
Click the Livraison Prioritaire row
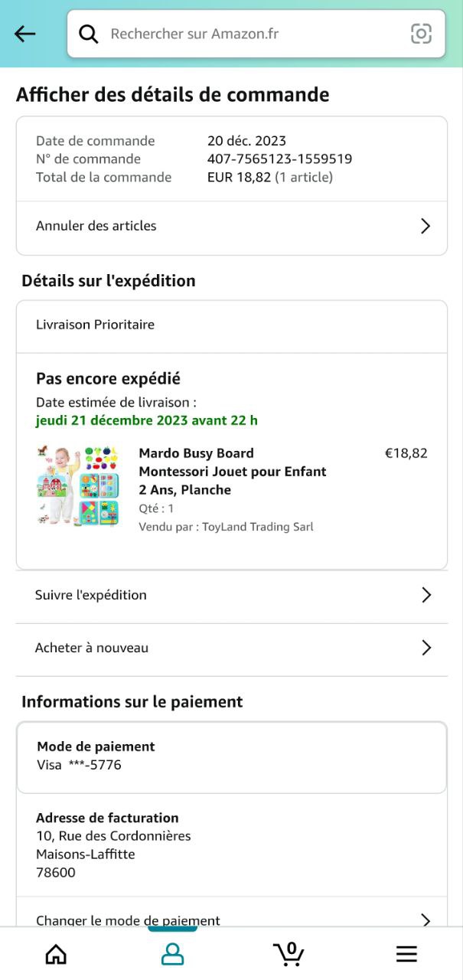pyautogui.click(x=96, y=325)
